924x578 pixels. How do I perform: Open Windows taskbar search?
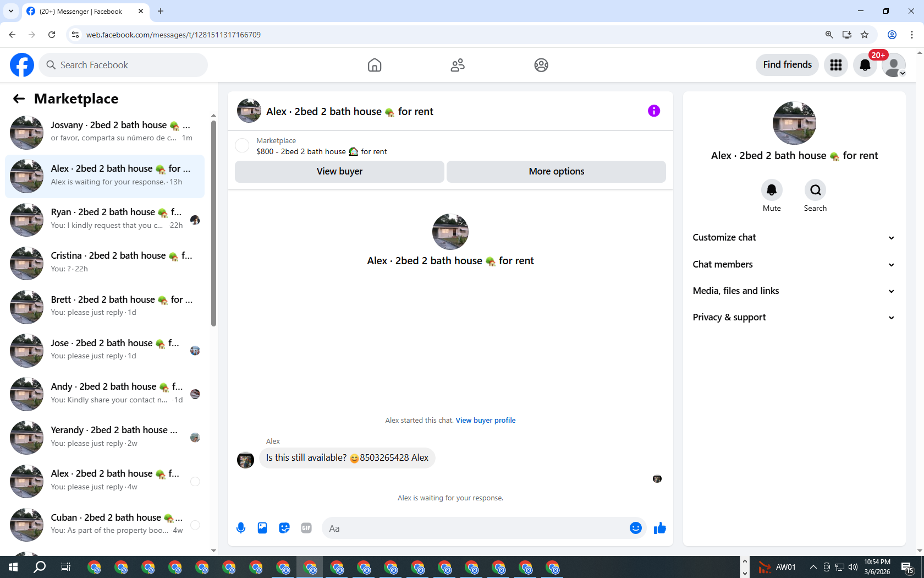click(x=40, y=567)
